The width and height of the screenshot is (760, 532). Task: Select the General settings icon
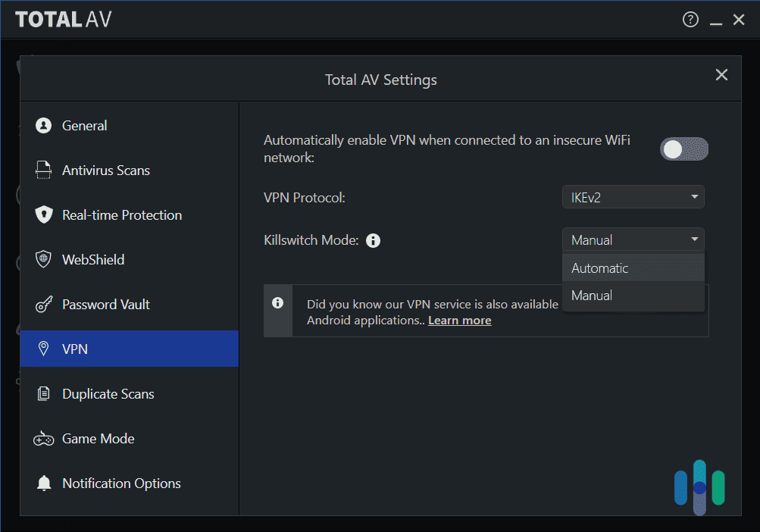point(44,125)
